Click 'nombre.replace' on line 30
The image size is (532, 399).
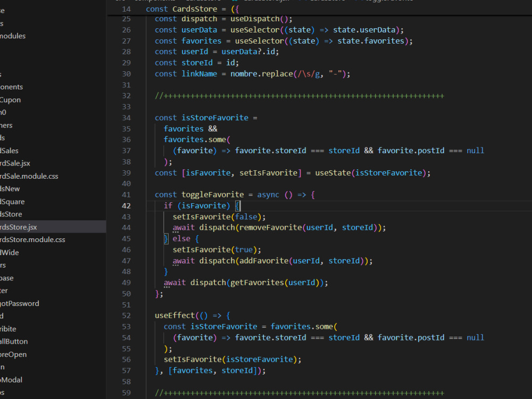point(262,73)
